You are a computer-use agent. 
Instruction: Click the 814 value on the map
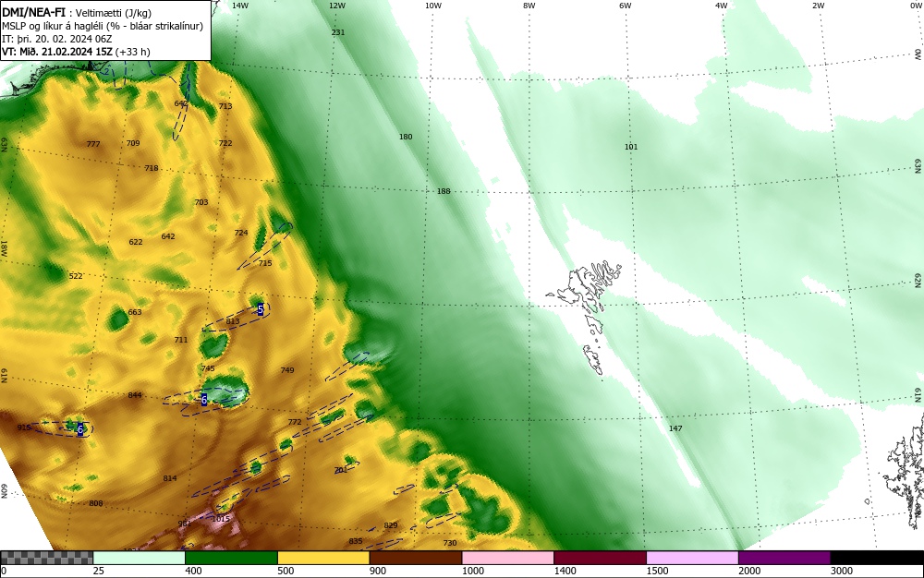(x=170, y=478)
